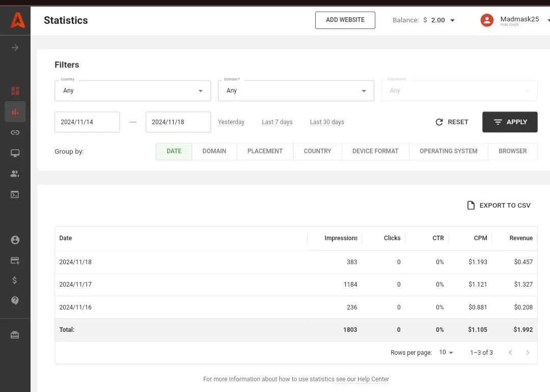Click the 2024/11/16 date cell
550x392 pixels.
75,307
